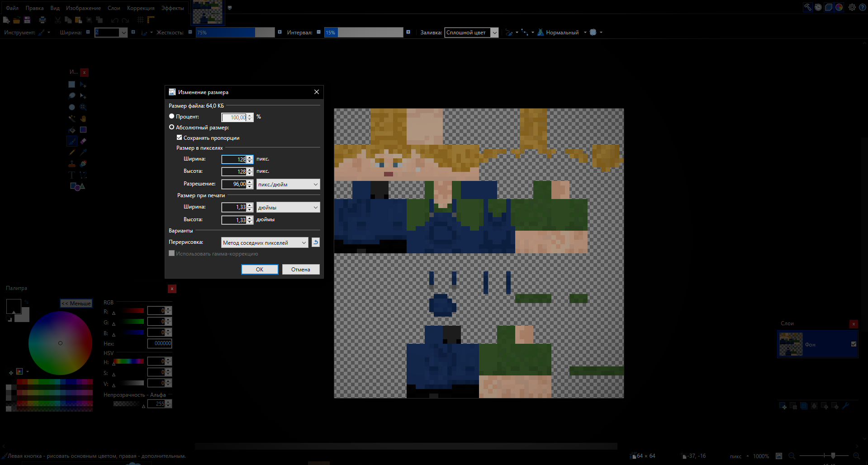Image resolution: width=868 pixels, height=465 pixels.
Task: Close the Палитра panel
Action: (172, 289)
